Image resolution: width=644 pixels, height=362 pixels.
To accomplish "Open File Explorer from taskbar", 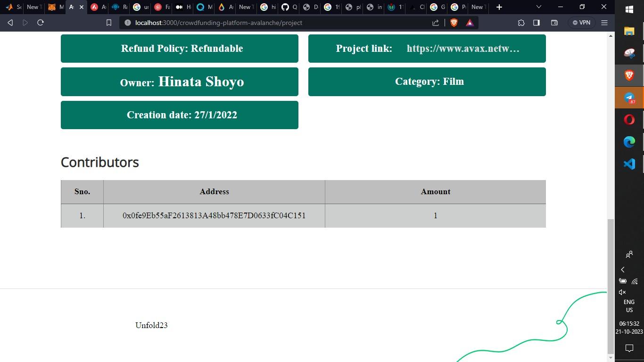I will [x=629, y=31].
